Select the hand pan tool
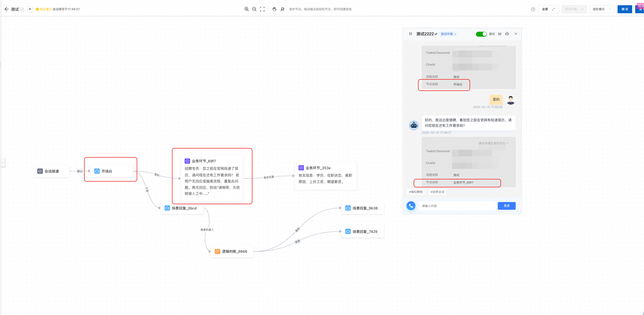 tap(274, 9)
